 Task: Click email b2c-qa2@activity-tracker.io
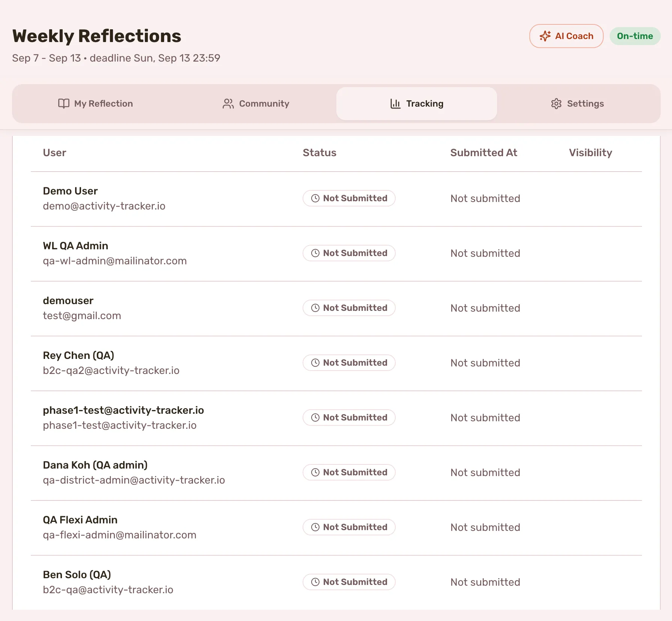(111, 371)
